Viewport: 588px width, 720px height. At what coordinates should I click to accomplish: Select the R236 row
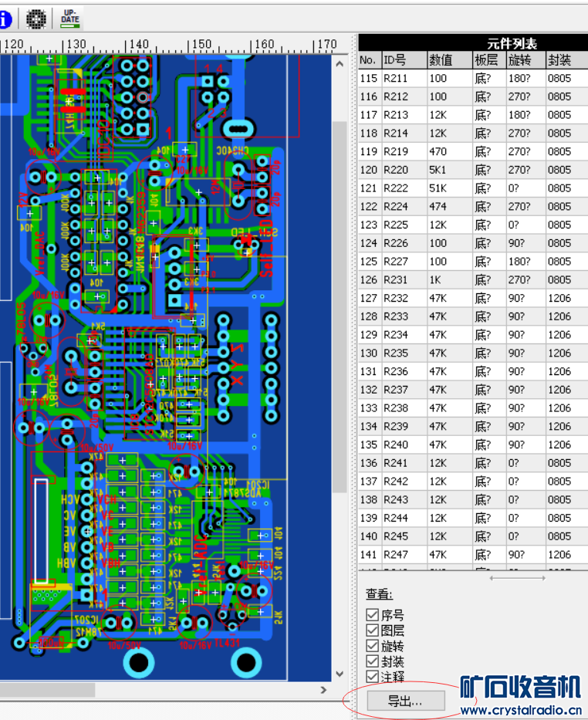pos(473,371)
